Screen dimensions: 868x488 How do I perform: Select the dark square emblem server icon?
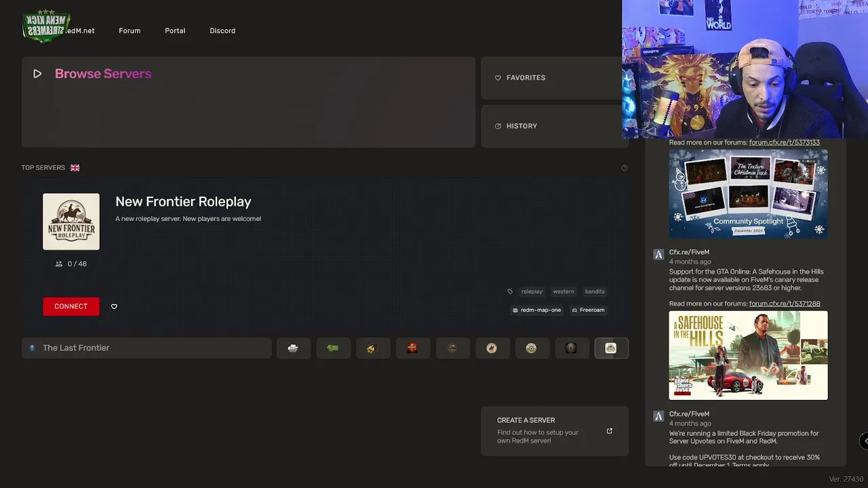pos(571,348)
